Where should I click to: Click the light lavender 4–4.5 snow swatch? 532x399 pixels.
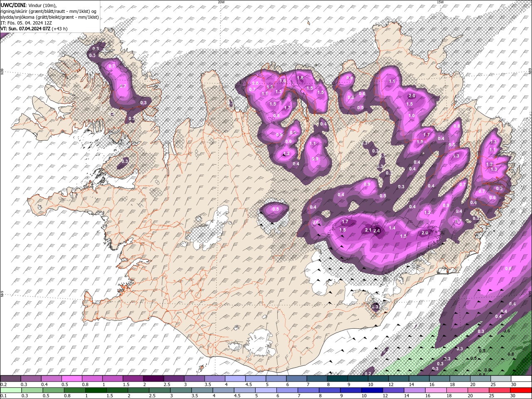point(235,379)
